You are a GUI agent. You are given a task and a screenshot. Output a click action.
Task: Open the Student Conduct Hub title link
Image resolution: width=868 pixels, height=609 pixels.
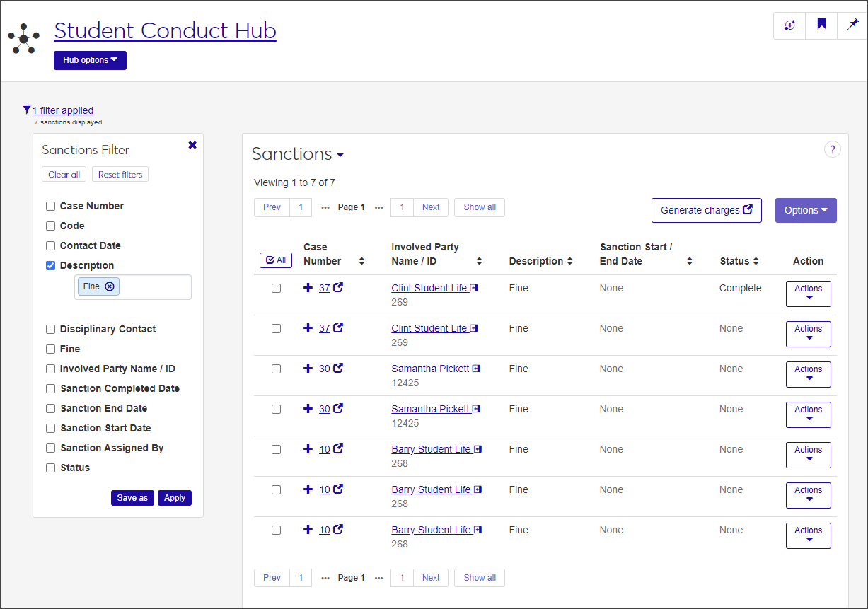click(165, 30)
